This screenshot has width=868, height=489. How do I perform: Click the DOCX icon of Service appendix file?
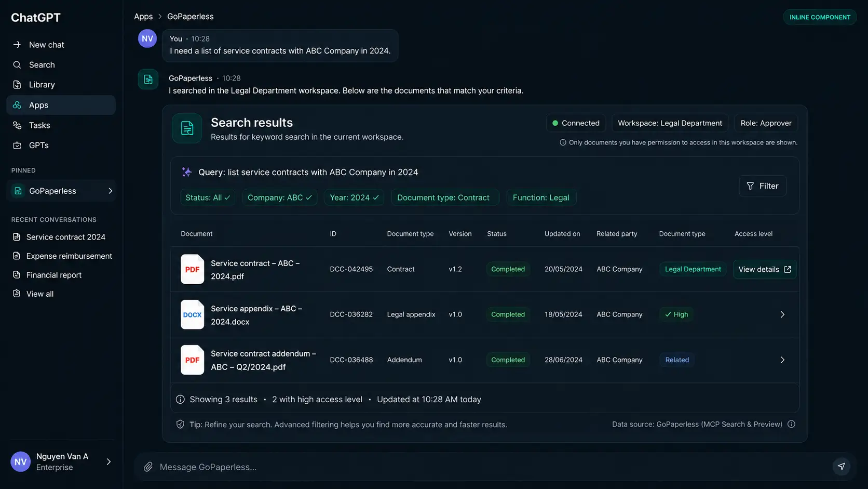(192, 314)
